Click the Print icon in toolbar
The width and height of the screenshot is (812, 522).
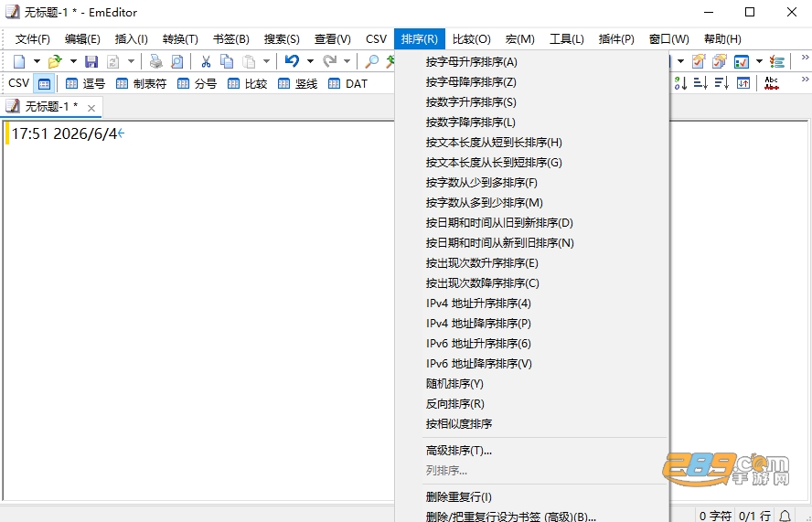coord(155,61)
